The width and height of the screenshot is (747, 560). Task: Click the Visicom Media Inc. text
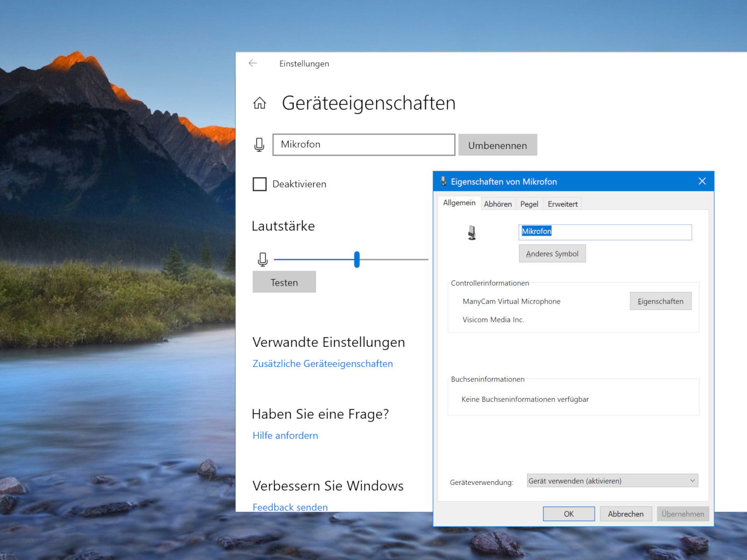(493, 320)
